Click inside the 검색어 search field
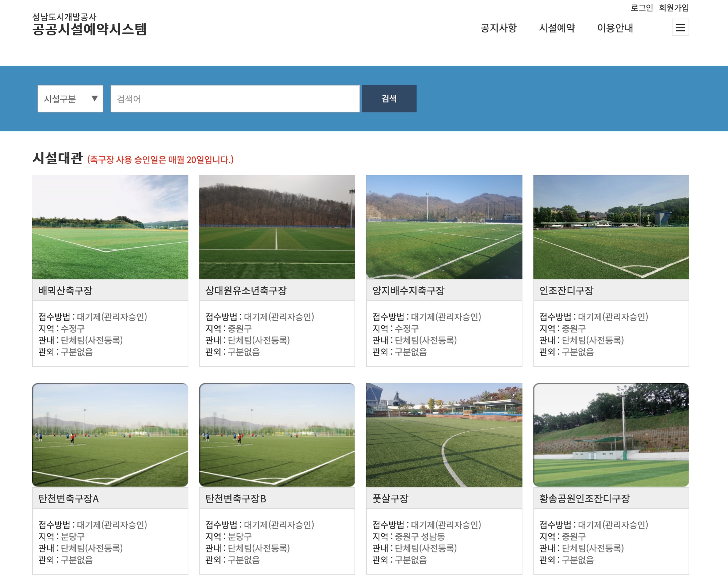This screenshot has width=728, height=575. pyautogui.click(x=234, y=99)
